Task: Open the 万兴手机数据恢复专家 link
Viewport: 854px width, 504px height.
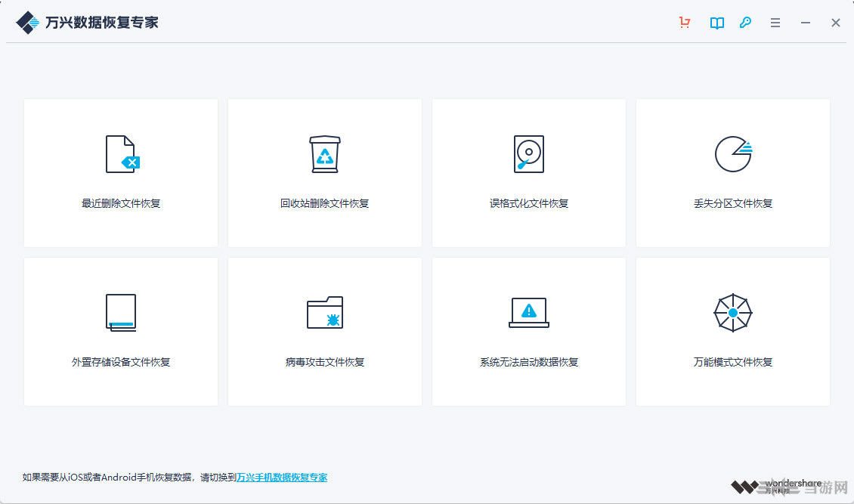Action: click(282, 478)
